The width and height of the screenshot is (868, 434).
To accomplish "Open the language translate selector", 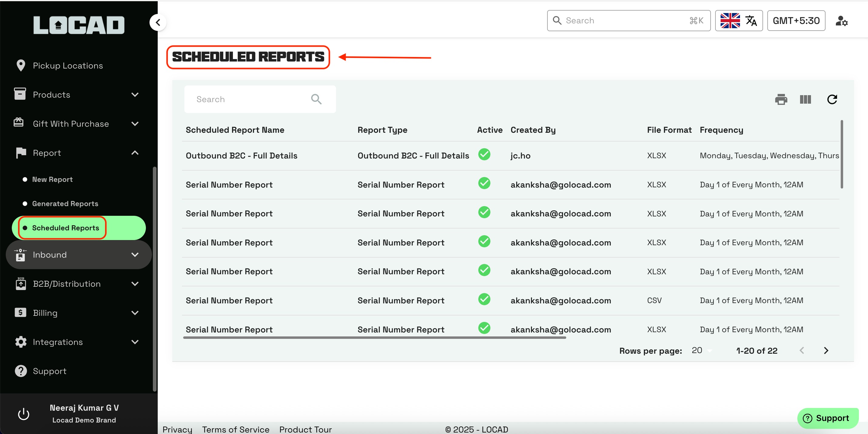I will click(x=738, y=21).
